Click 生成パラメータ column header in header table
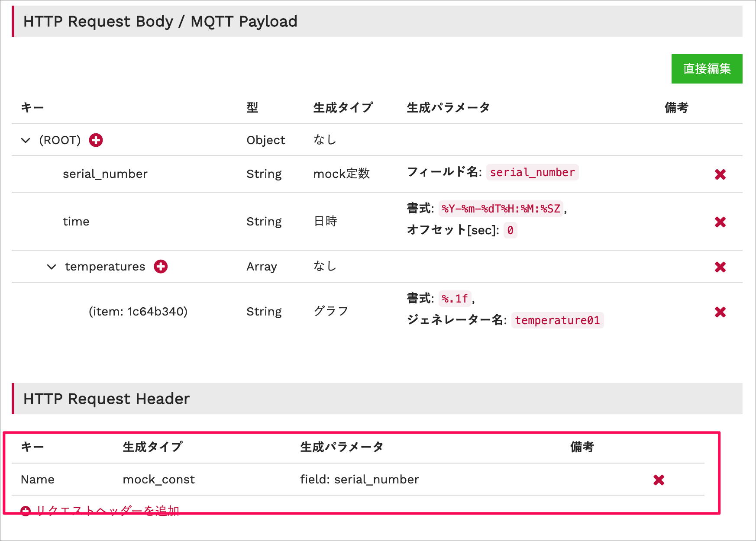Screen dimensions: 756x541 (342, 447)
